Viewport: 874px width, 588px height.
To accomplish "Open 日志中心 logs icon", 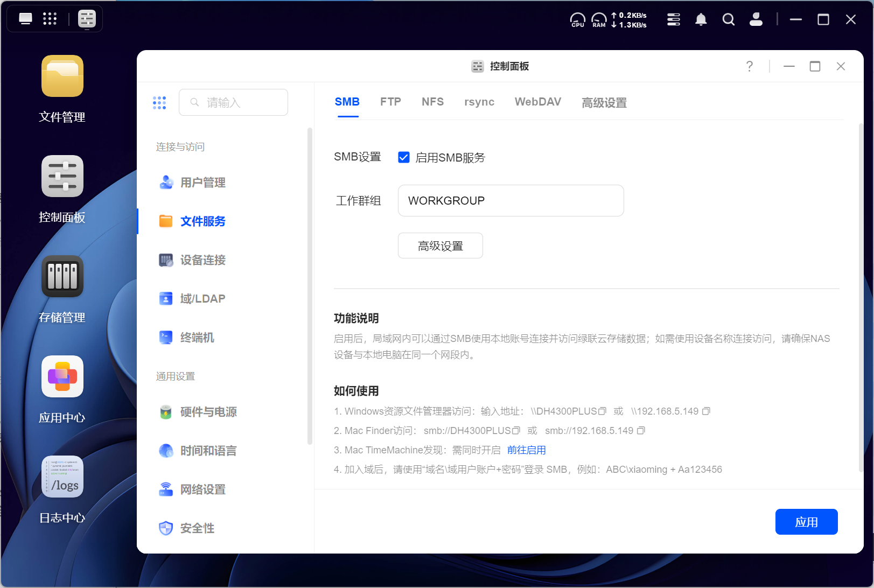I will point(62,477).
